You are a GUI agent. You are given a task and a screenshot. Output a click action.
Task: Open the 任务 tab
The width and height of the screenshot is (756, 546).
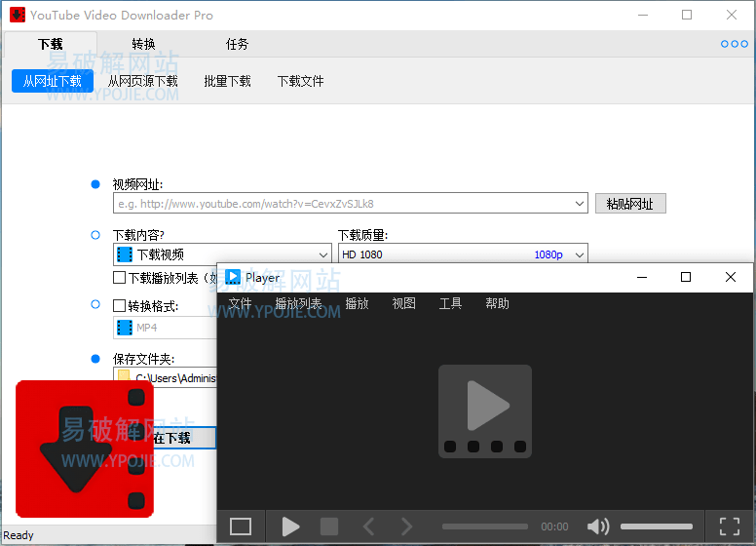(x=237, y=45)
